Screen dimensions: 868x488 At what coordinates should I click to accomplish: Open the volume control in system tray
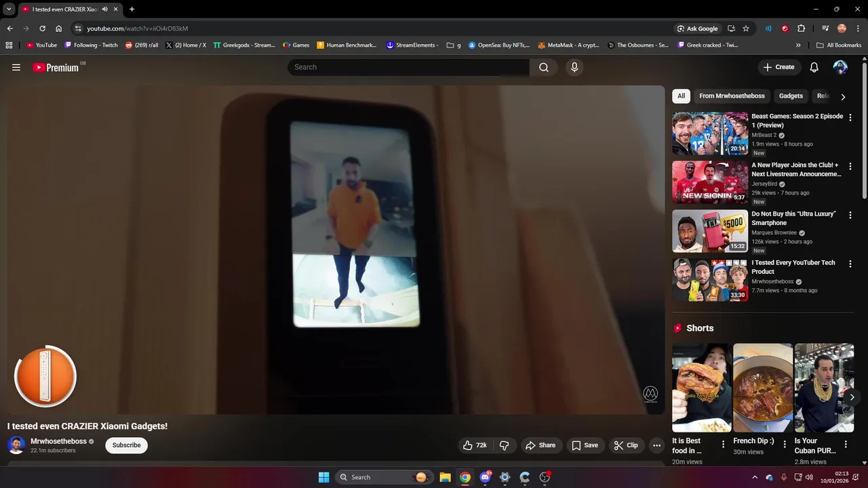pyautogui.click(x=810, y=477)
